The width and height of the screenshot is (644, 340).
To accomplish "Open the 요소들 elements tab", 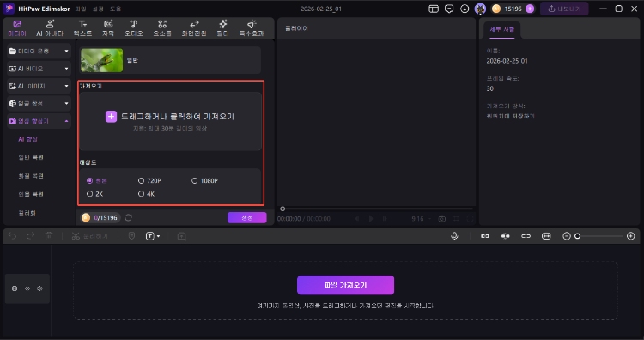I will click(x=162, y=28).
